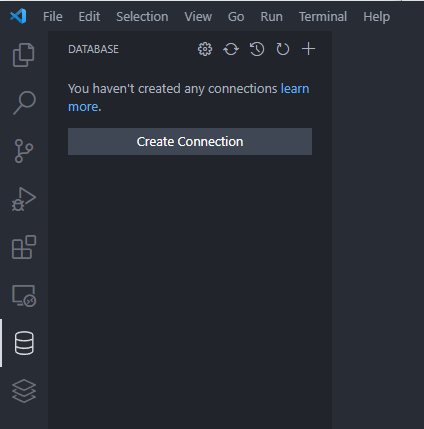Open the Explorer view in activity bar
The width and height of the screenshot is (424, 429).
tap(23, 55)
